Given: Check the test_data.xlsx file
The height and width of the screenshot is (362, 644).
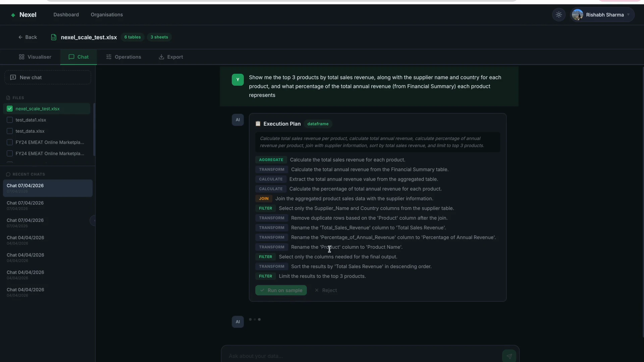Looking at the screenshot, I should point(9,131).
